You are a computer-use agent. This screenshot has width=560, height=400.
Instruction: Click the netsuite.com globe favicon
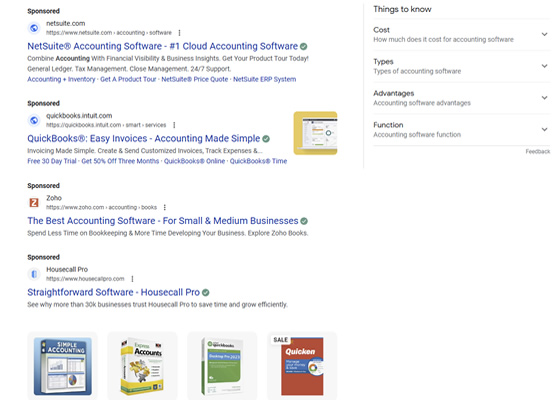pos(34,28)
